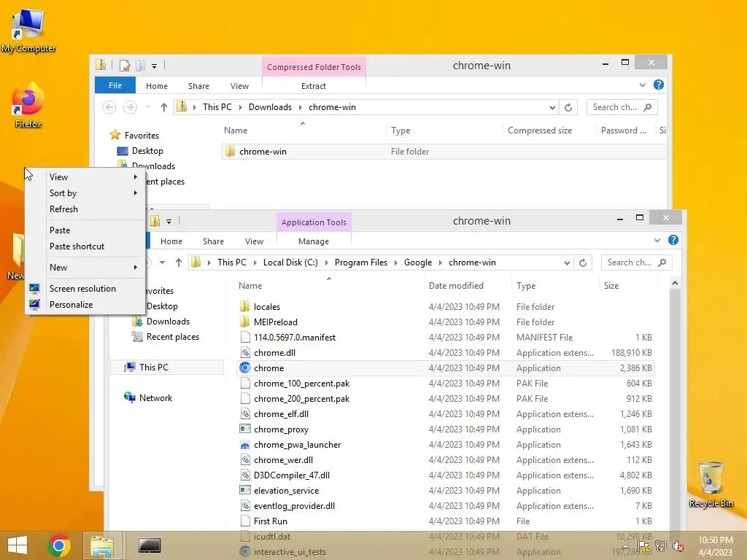
Task: Click Local Disk (C:) breadcrumb
Action: (290, 262)
